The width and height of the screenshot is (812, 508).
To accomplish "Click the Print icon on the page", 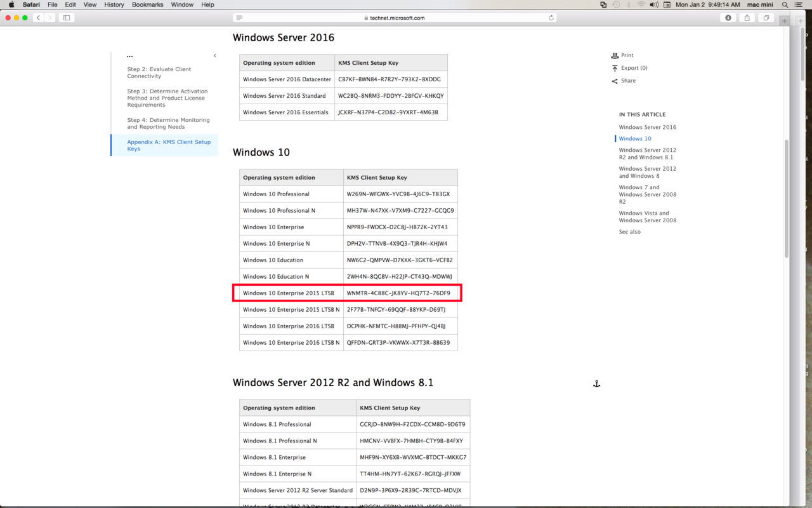I will coord(615,55).
